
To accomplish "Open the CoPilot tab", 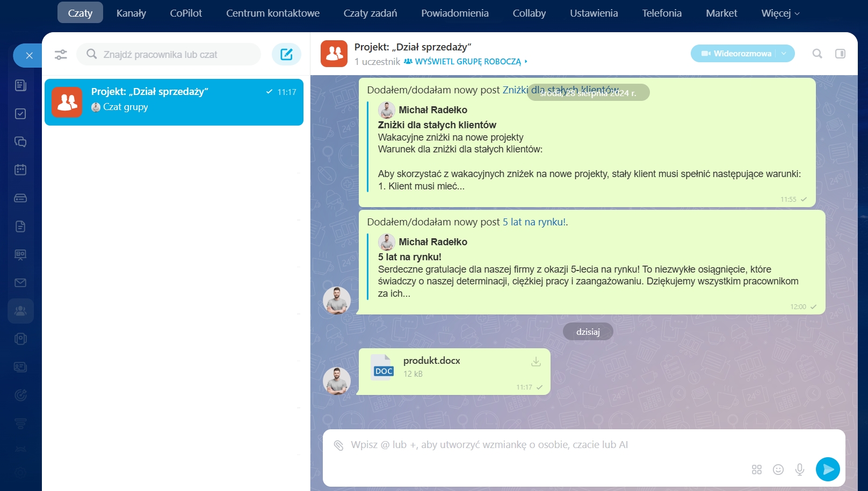I will [186, 13].
